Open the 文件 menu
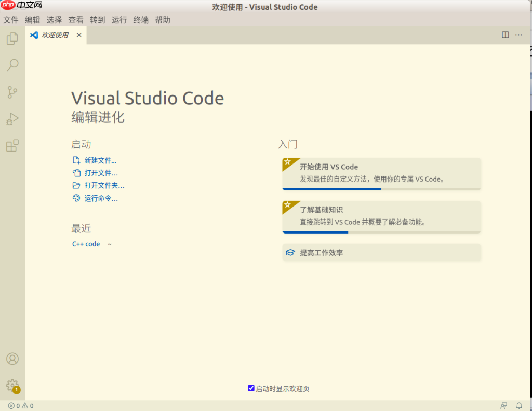 pyautogui.click(x=11, y=20)
